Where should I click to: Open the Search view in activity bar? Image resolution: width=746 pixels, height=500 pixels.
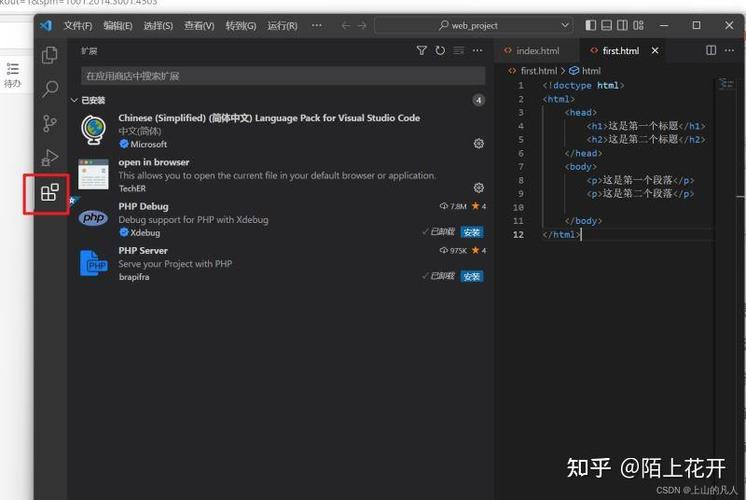[x=50, y=88]
